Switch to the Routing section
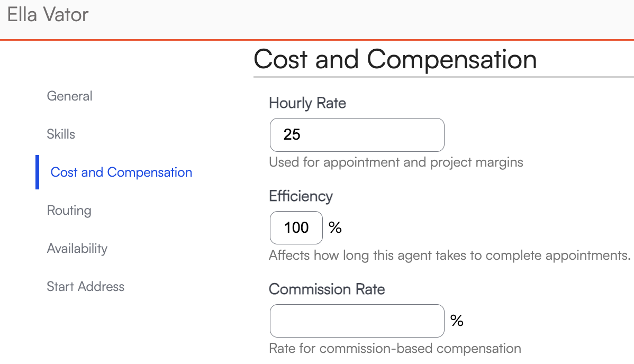This screenshot has height=364, width=634. (69, 211)
